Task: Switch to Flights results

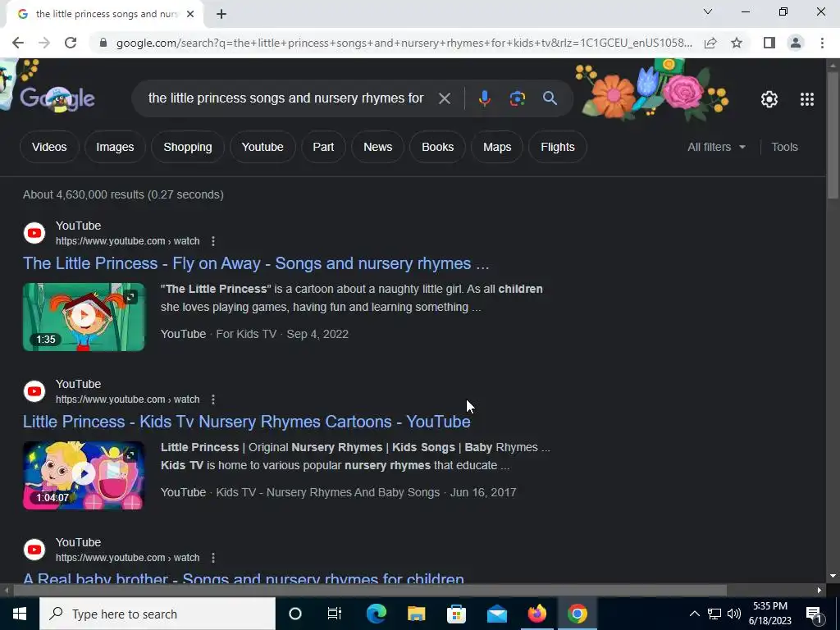Action: (558, 147)
